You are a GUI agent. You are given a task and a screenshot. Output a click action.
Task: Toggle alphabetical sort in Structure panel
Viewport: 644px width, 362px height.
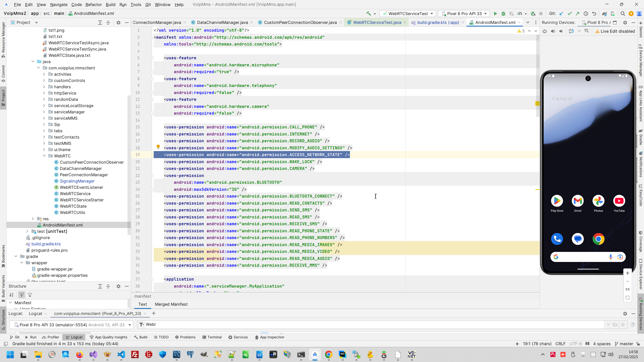point(12,295)
